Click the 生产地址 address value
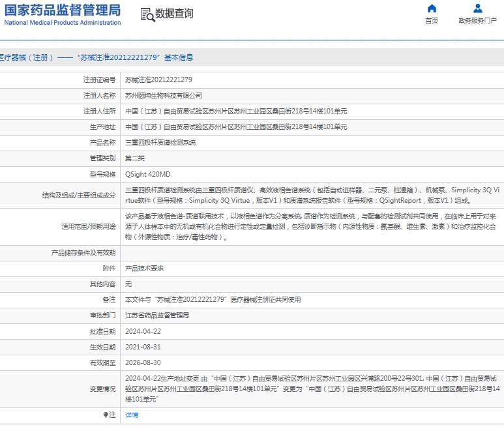Image resolution: width=504 pixels, height=427 pixels. tap(236, 127)
